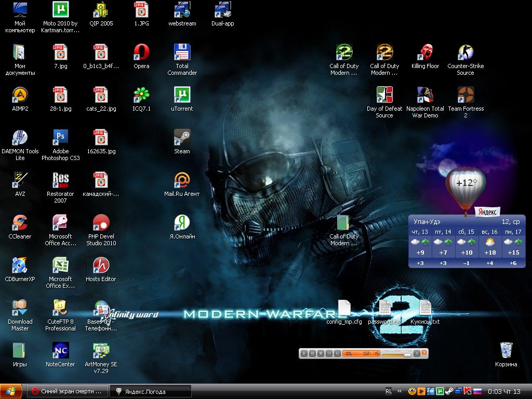Start Counter-Strike Source

[x=465, y=52]
